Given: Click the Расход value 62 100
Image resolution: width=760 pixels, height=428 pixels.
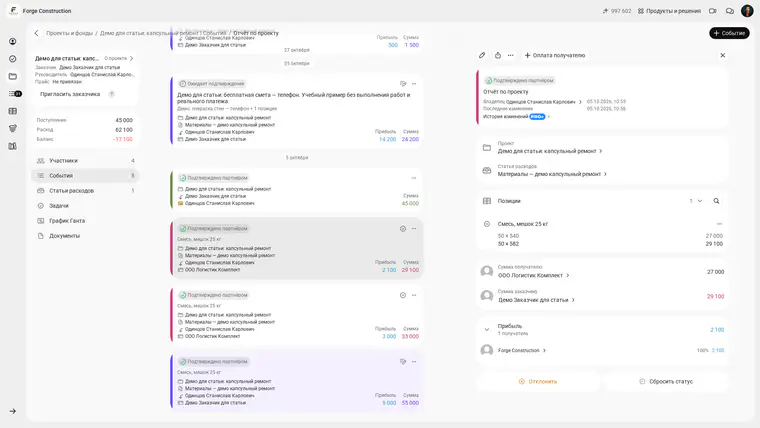Looking at the screenshot, I should click(x=124, y=129).
